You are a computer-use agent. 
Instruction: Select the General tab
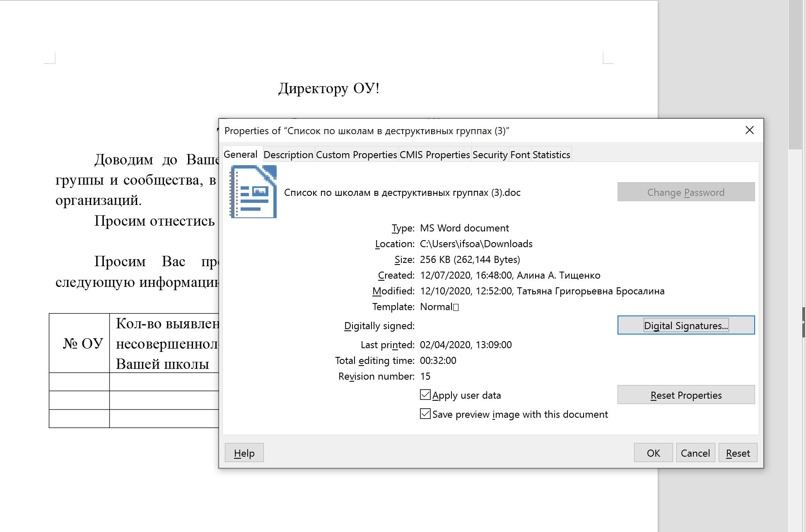[241, 154]
